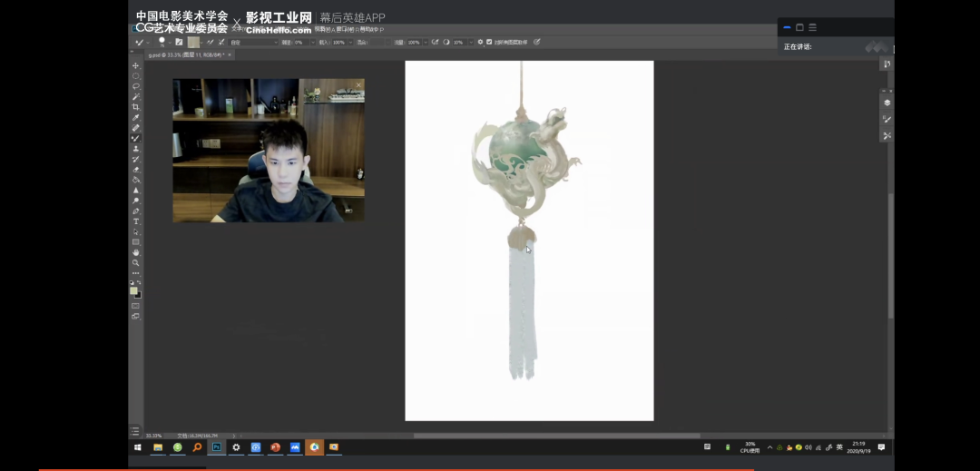980x471 pixels.
Task: Open the Layers panel icon in right dock
Action: pyautogui.click(x=887, y=103)
